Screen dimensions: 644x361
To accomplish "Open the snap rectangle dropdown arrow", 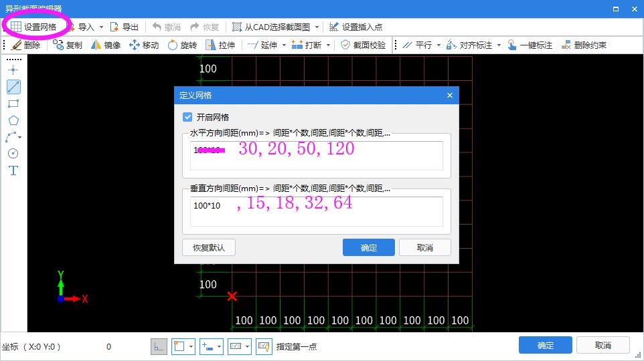I will (x=191, y=347).
